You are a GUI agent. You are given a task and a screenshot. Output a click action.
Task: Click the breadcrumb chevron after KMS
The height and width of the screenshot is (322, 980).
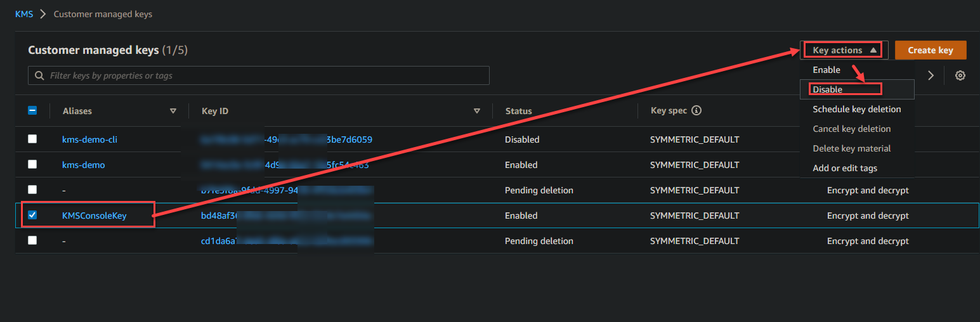43,14
